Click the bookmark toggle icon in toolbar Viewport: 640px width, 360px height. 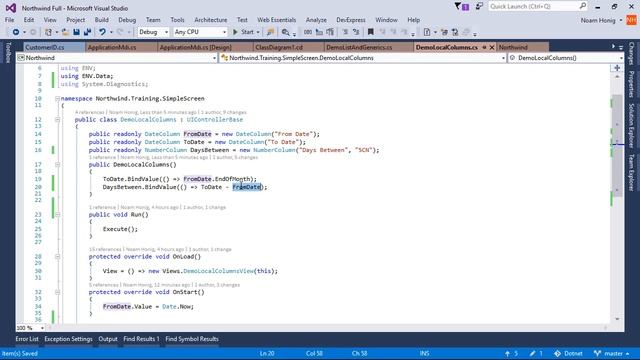[371, 32]
